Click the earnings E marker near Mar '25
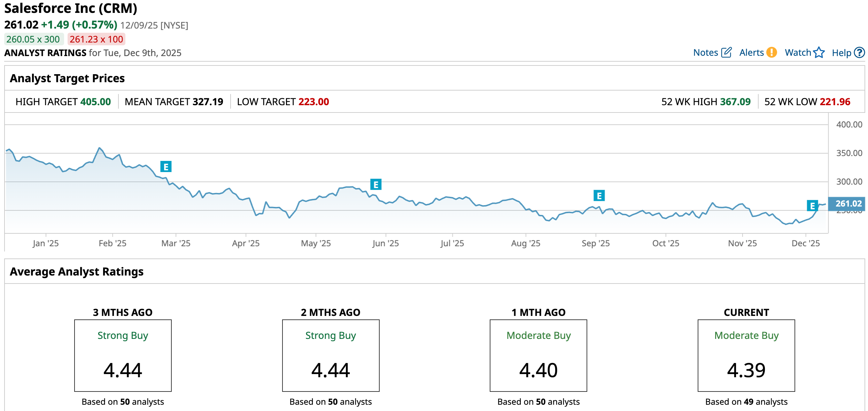The width and height of the screenshot is (868, 411). click(166, 167)
